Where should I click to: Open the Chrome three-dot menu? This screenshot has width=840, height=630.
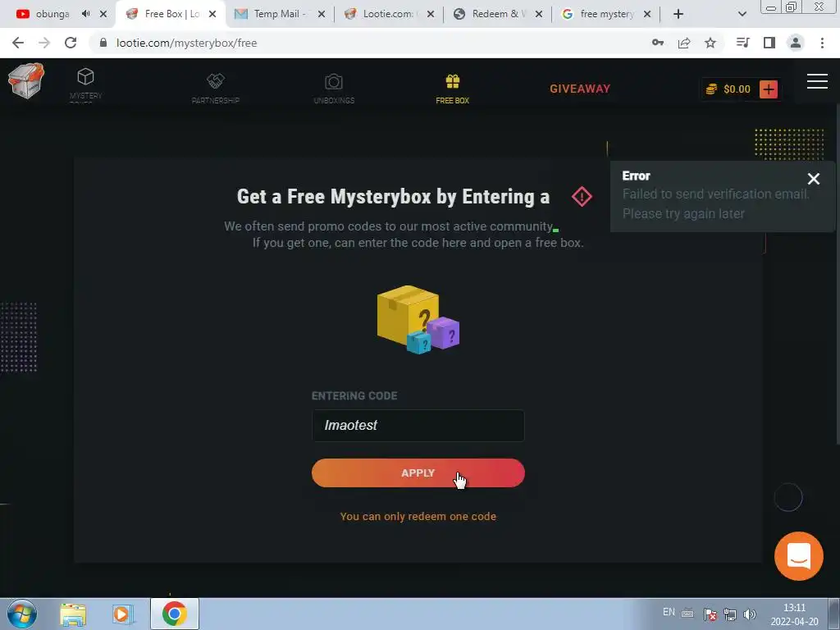click(822, 43)
